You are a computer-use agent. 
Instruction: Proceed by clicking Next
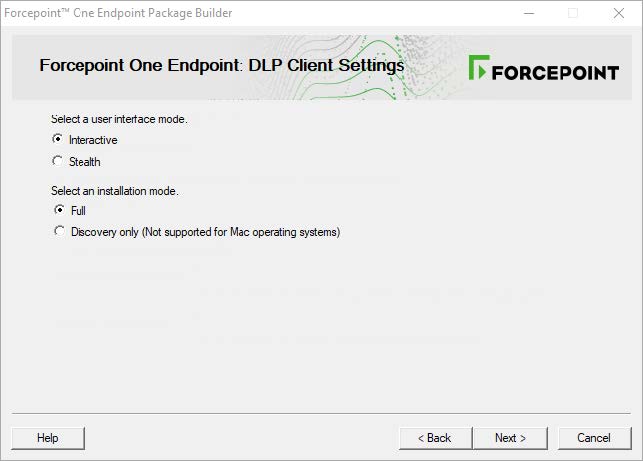click(510, 438)
